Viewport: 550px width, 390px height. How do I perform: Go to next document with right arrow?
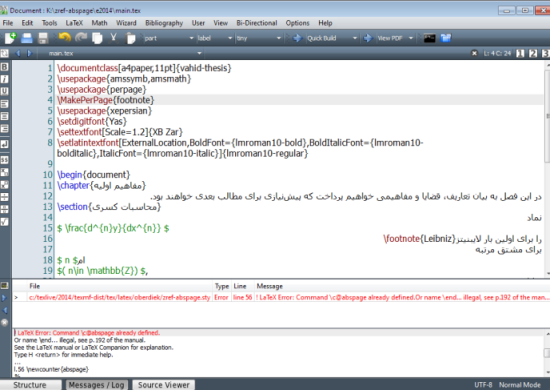click(30, 53)
